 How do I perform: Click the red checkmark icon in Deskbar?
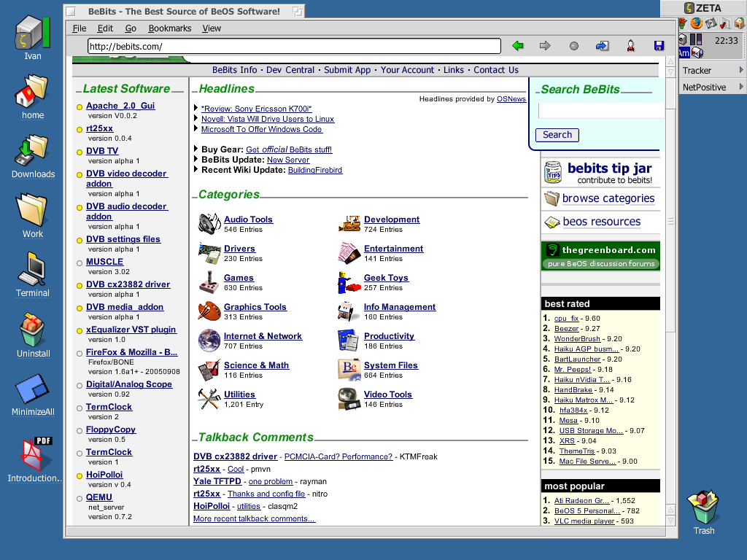click(x=725, y=23)
